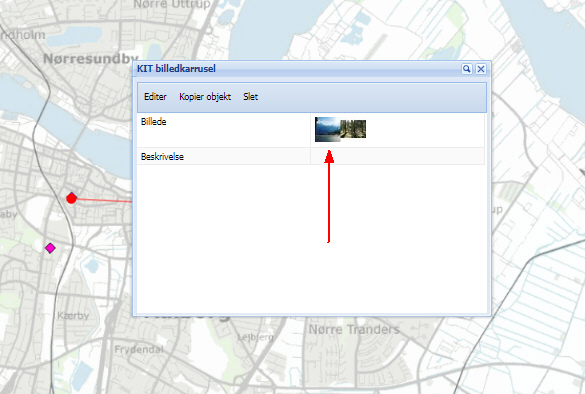Viewport: 585px width, 394px height.
Task: Click the Frydendal map label
Action: pyautogui.click(x=139, y=350)
